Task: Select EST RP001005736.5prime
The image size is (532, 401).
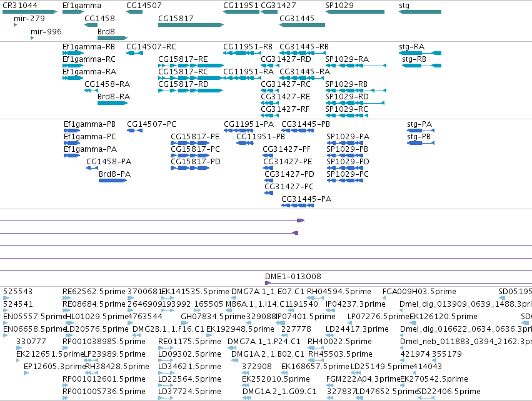Action: [104, 392]
